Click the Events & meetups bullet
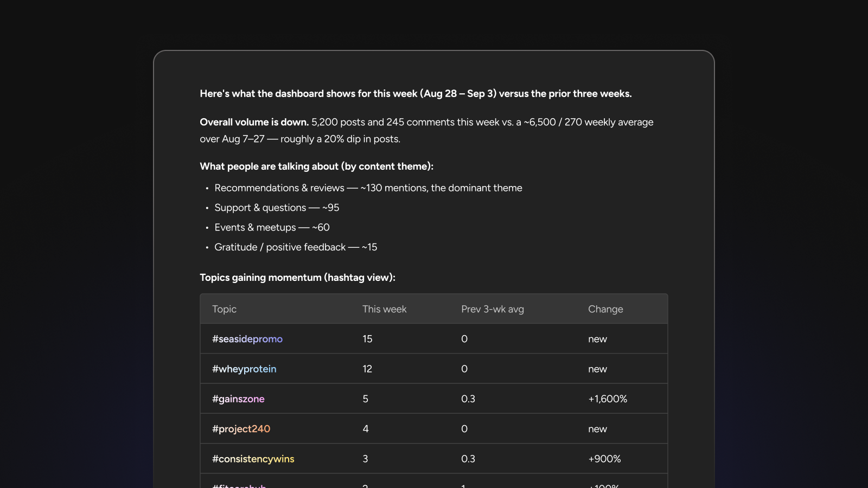The width and height of the screenshot is (868, 488). (x=272, y=227)
